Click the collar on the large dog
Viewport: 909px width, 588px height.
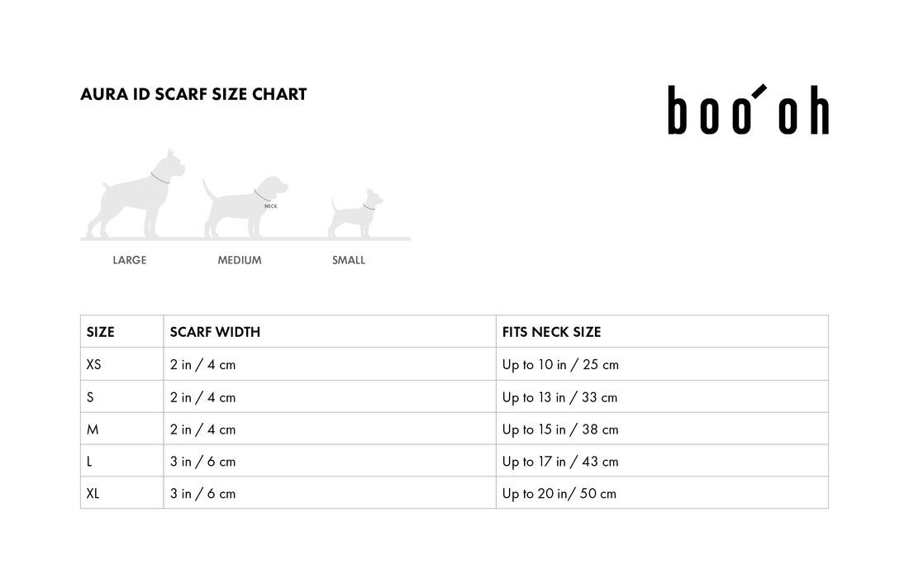point(159,178)
